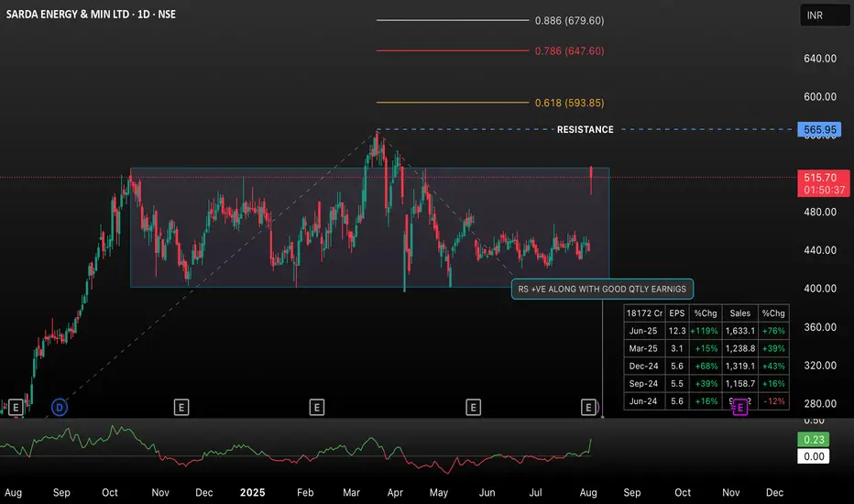The height and width of the screenshot is (504, 854).
Task: Click the Jun-24 quarter row label
Action: pyautogui.click(x=643, y=401)
